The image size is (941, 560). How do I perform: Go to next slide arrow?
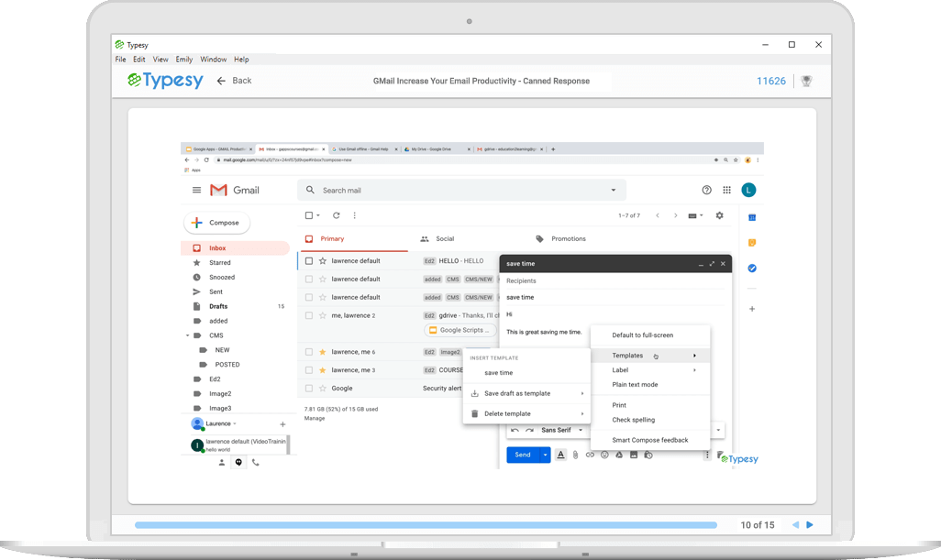810,524
